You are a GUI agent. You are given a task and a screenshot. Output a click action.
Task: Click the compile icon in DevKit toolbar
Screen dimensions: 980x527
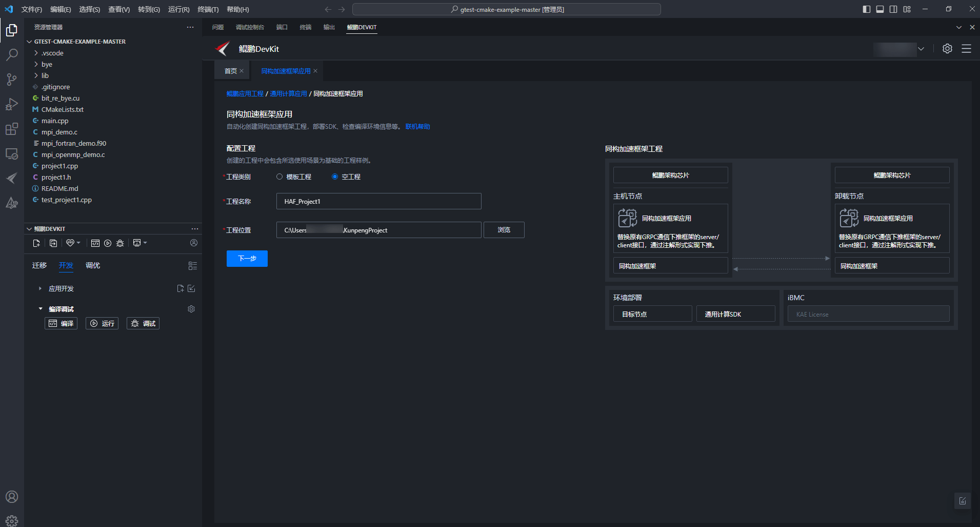tap(95, 243)
